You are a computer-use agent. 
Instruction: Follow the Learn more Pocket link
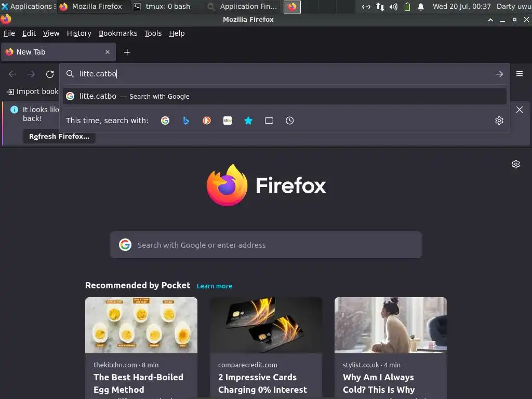click(x=215, y=286)
